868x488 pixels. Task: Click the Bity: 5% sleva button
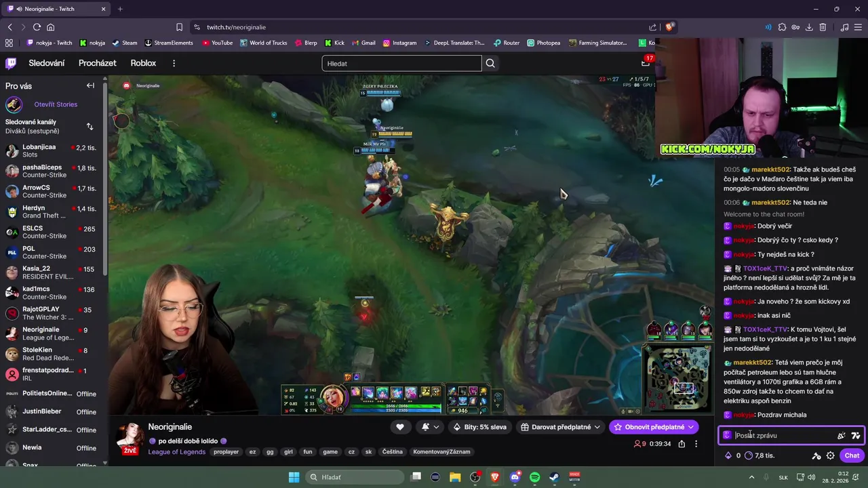click(x=480, y=427)
